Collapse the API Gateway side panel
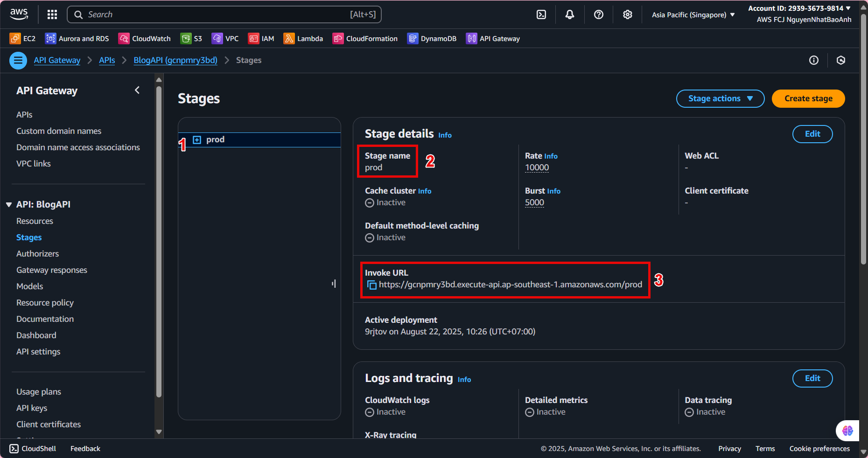Screen dimensions: 868x458 click(x=137, y=90)
